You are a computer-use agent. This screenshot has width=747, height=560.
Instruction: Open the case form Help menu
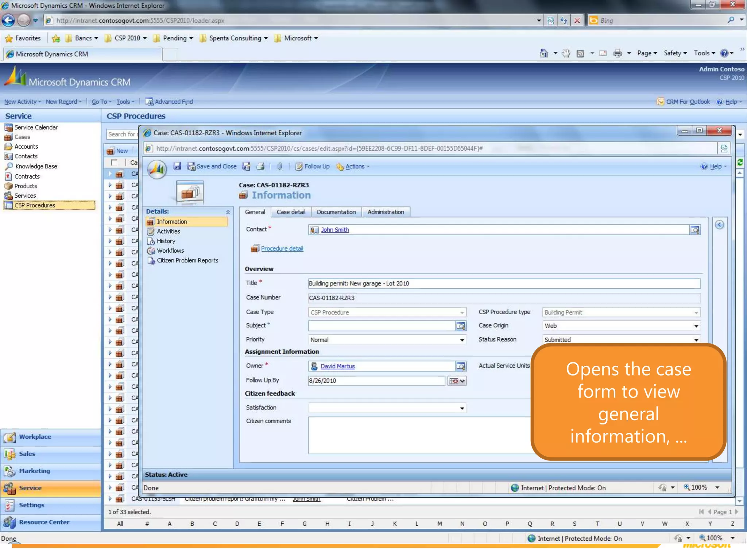point(714,166)
